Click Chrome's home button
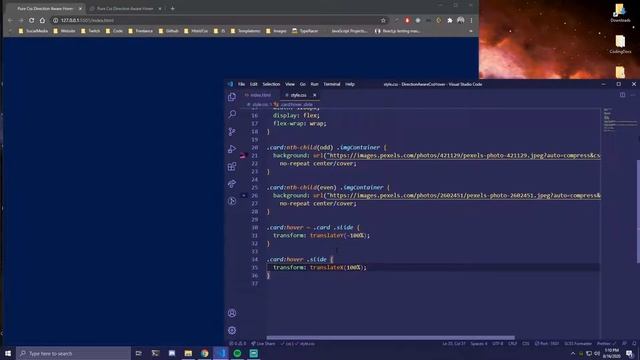640x360 pixels. pyautogui.click(x=42, y=20)
